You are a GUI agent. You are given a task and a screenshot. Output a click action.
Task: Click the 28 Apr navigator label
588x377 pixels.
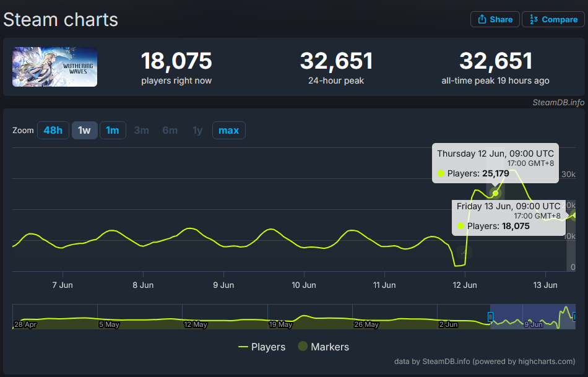coord(25,324)
